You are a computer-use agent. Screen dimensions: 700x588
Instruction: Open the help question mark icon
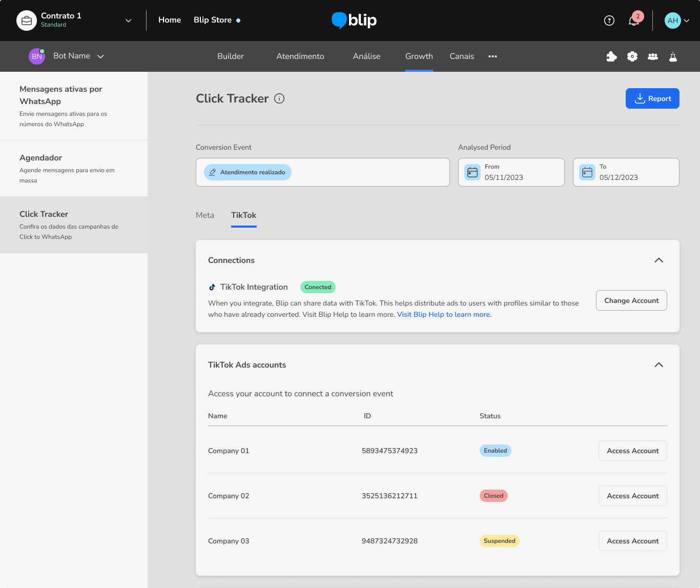pos(609,21)
